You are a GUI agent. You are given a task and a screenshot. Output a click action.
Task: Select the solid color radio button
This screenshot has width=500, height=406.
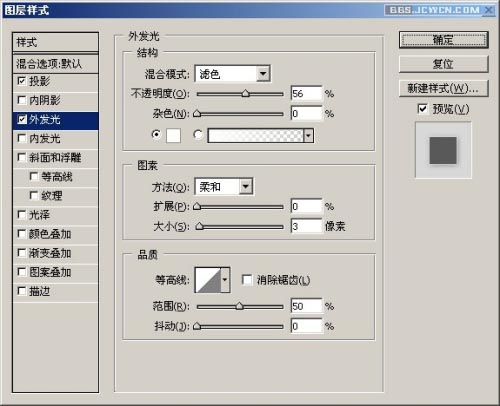pos(156,135)
